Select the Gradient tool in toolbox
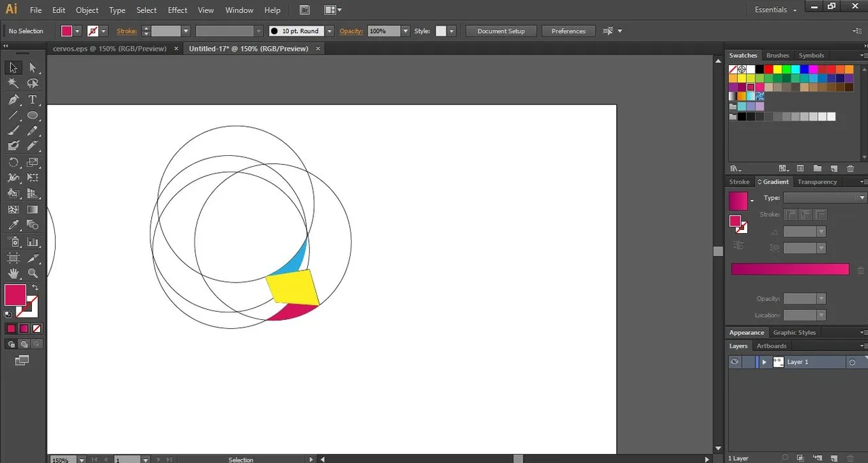The image size is (868, 463). pos(33,209)
